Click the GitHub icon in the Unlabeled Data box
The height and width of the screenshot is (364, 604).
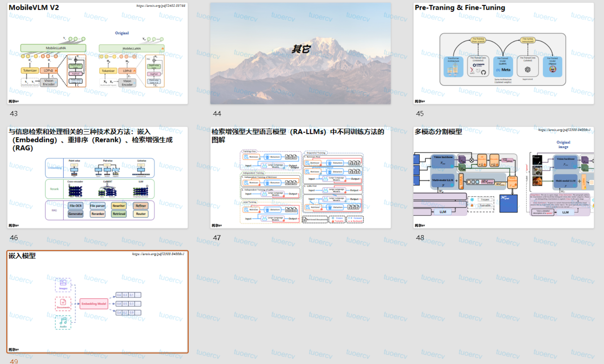(484, 73)
